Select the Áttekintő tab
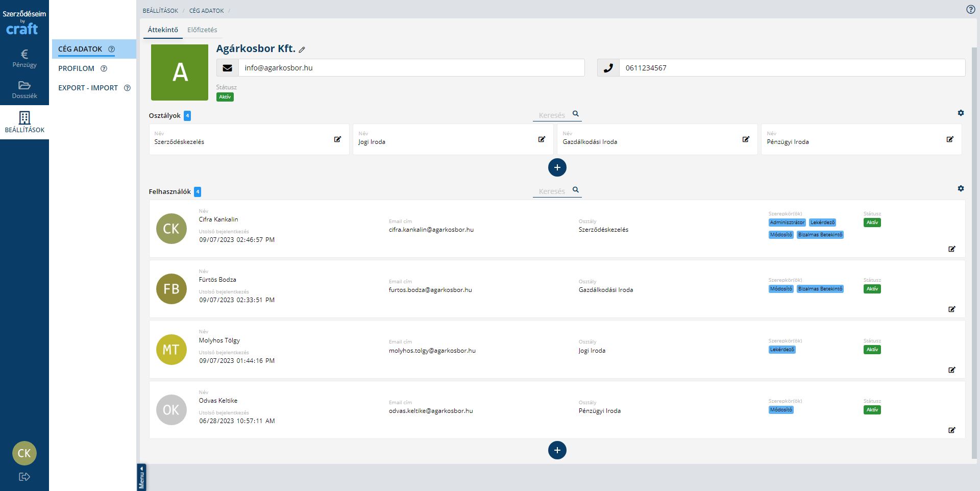The height and width of the screenshot is (491, 980). coord(163,30)
